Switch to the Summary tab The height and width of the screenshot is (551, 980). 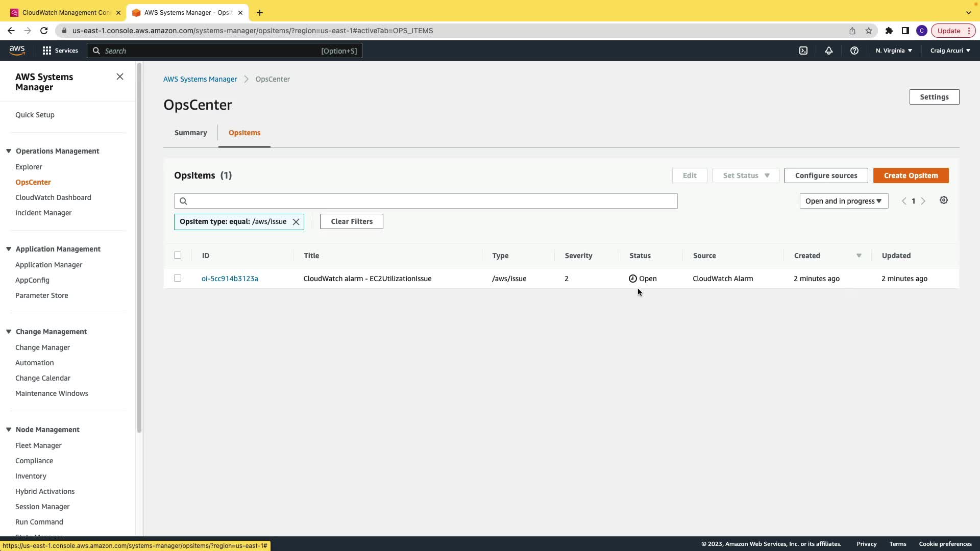click(x=190, y=133)
